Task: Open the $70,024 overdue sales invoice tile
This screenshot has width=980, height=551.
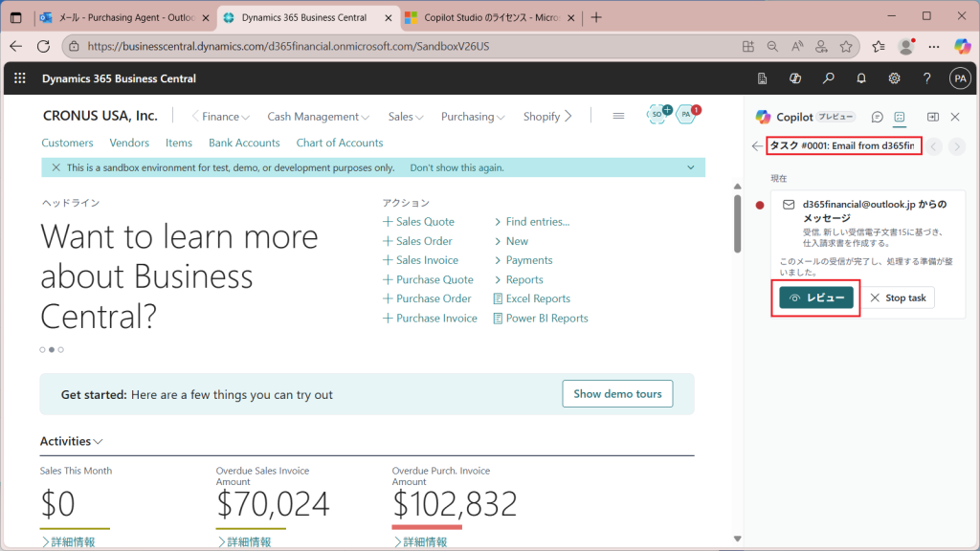Action: (x=273, y=504)
